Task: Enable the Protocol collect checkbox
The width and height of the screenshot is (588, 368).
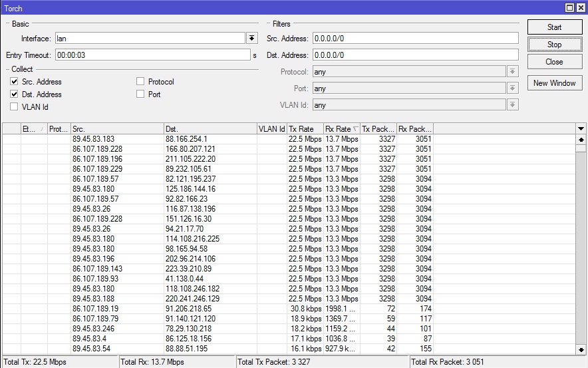Action: 140,82
